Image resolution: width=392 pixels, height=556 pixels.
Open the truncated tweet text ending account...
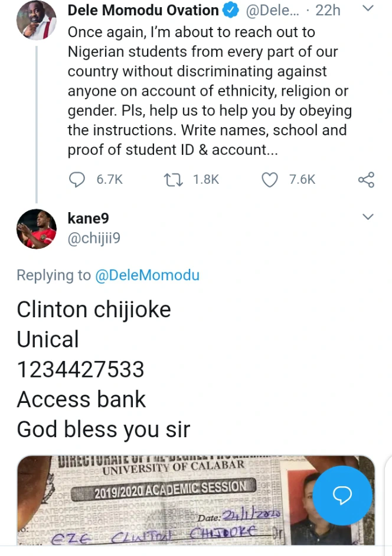click(x=209, y=91)
